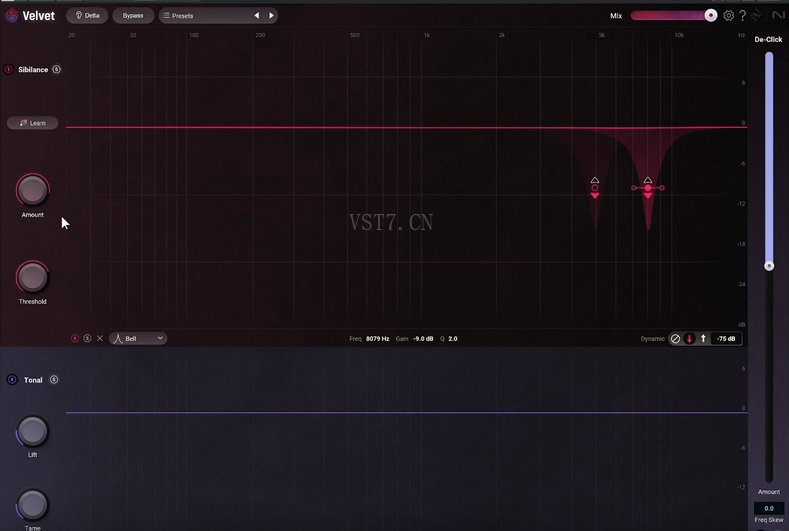Screen dimensions: 789x531
Task: Adjust the De-Click amount slider handle
Action: point(769,266)
